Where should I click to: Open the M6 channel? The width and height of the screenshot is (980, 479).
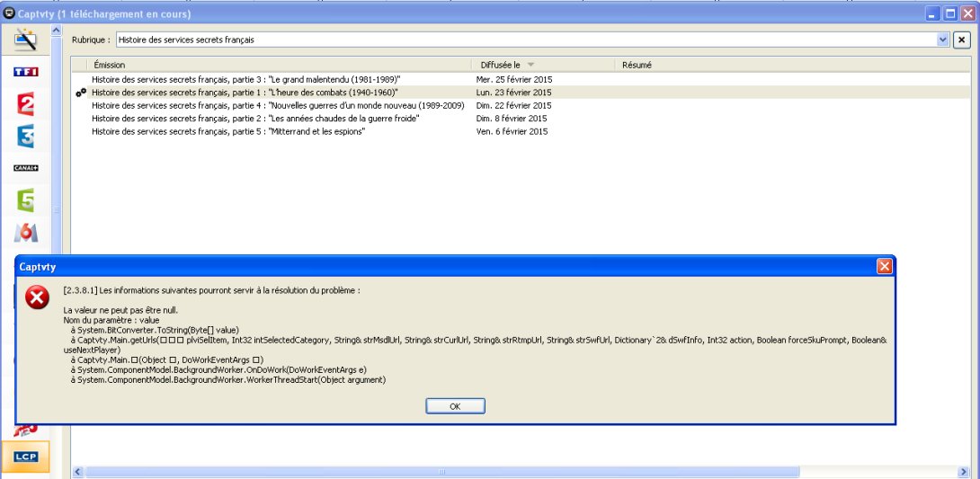[25, 233]
